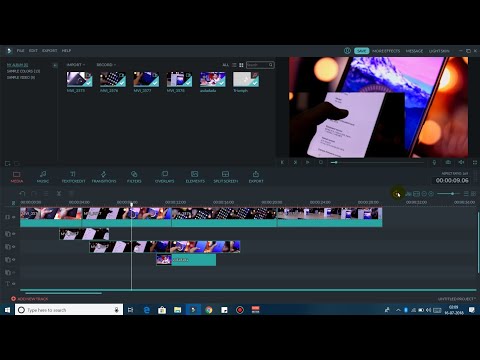Expand the Import dropdown
The image size is (480, 360).
(x=76, y=65)
